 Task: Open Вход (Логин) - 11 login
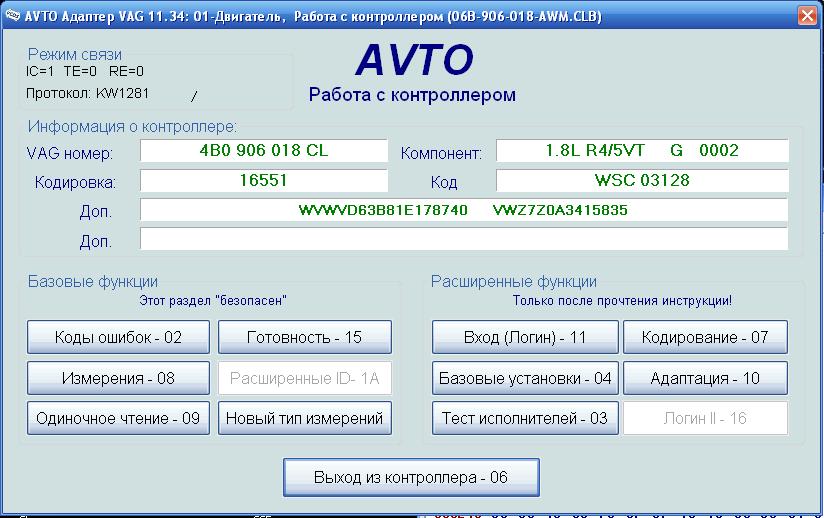tap(525, 337)
